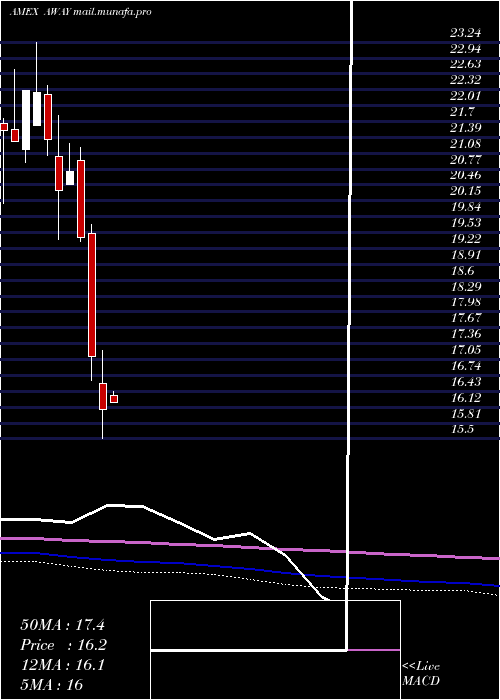Click the 20.77 price axis label
Image resolution: width=500 pixels, height=700 pixels.
point(465,159)
